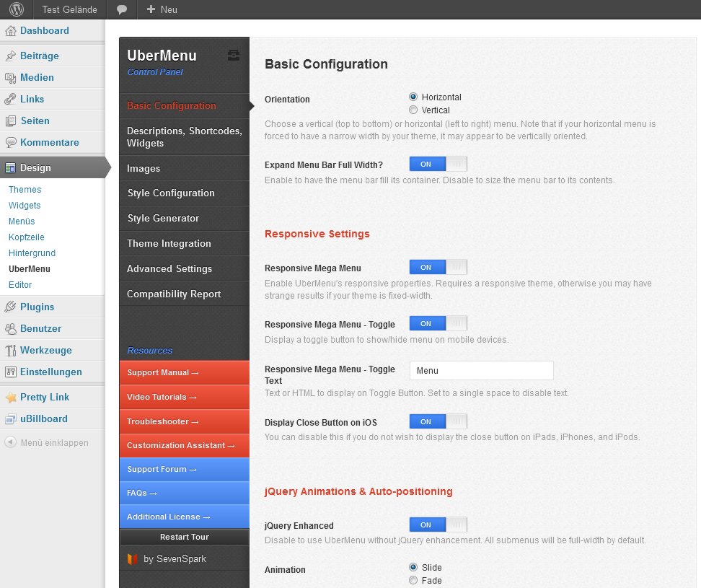The image size is (701, 588).
Task: Click the Links chain icon
Action: click(x=11, y=100)
